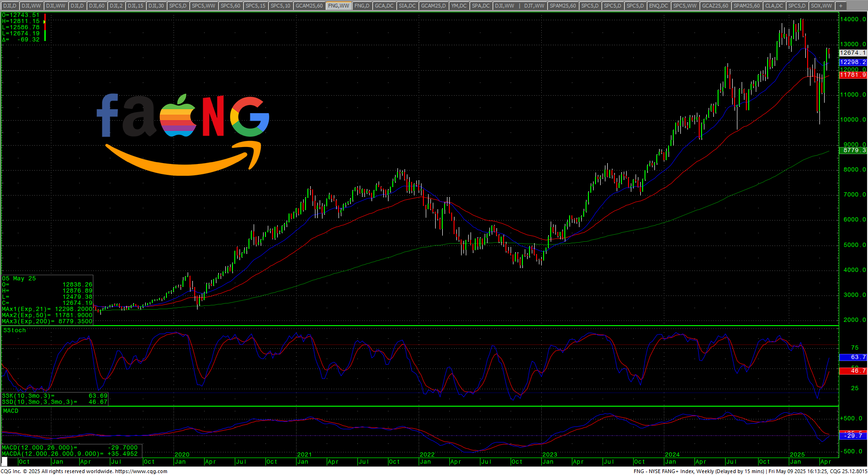Click the blue stochastic value 63.7
The width and height of the screenshot is (868, 475).
click(x=853, y=357)
